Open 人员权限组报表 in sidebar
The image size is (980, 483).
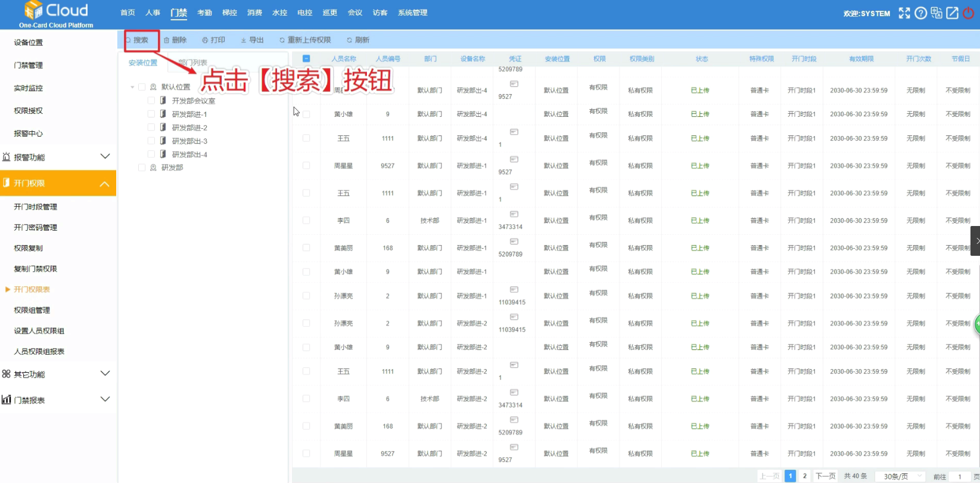click(39, 351)
